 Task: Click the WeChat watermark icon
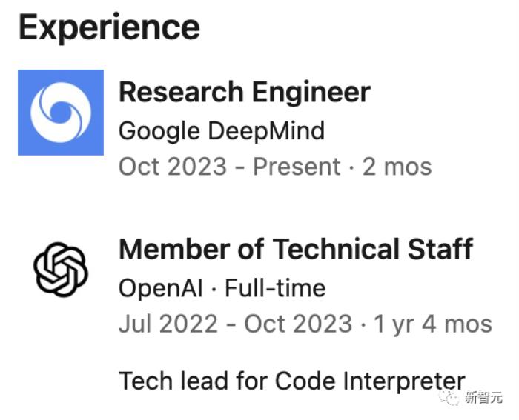point(449,397)
